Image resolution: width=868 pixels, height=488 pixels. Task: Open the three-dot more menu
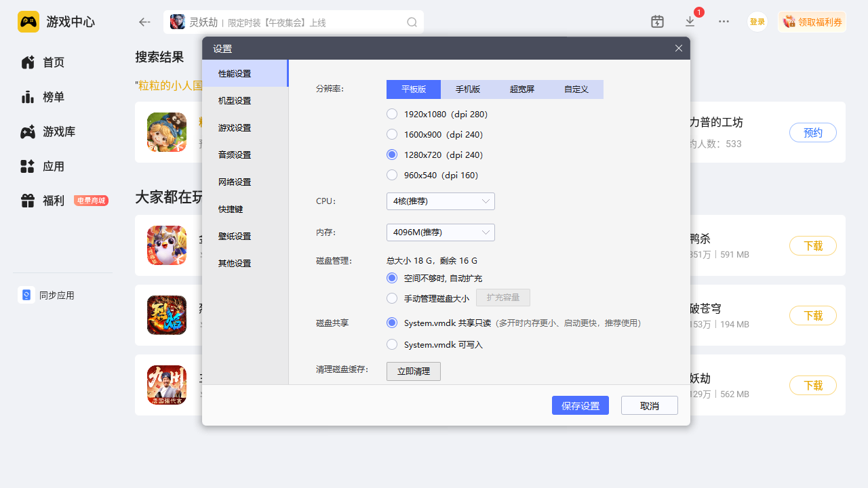[724, 22]
